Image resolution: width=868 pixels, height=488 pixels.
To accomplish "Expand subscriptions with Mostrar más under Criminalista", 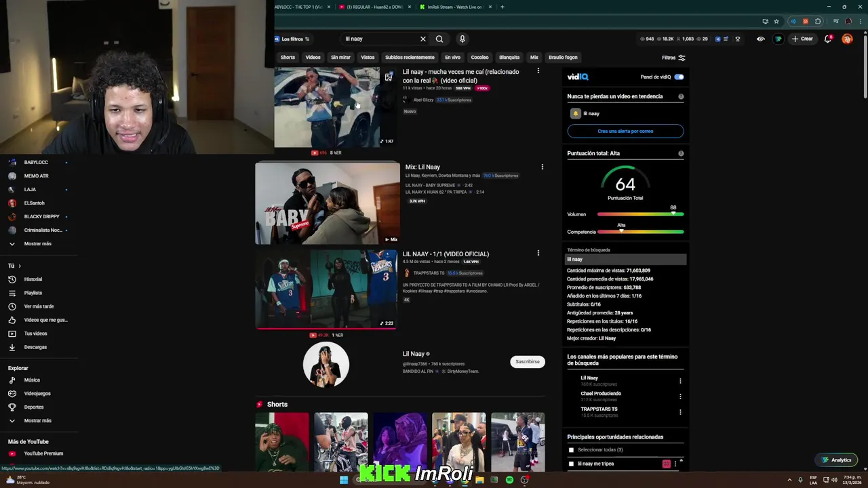I will 37,244.
